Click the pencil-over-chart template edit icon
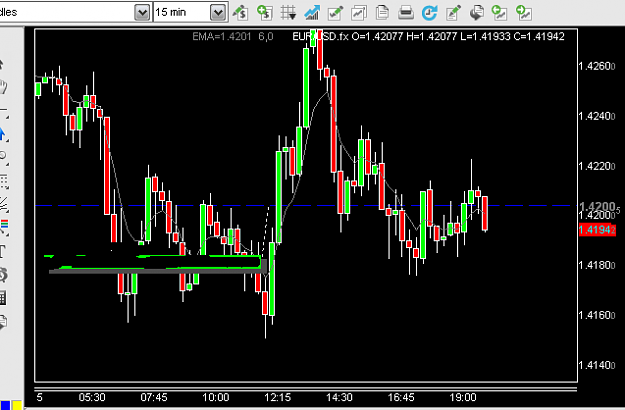 pyautogui.click(x=453, y=12)
